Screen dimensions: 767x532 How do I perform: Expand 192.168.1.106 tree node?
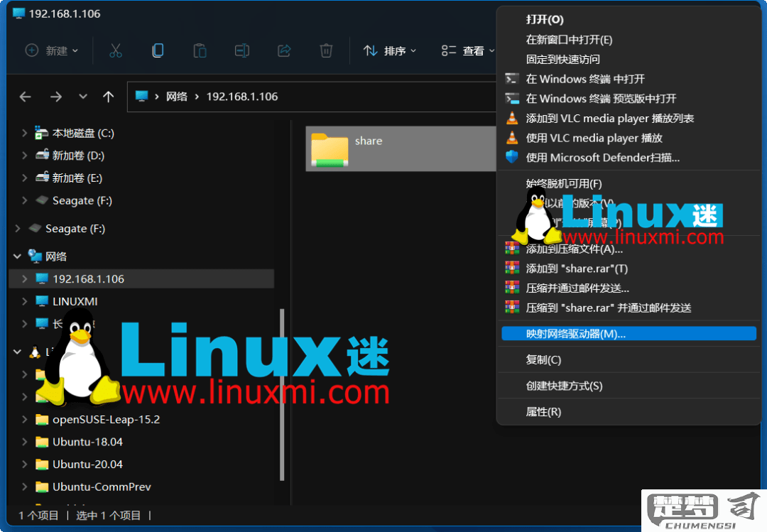tap(24, 278)
